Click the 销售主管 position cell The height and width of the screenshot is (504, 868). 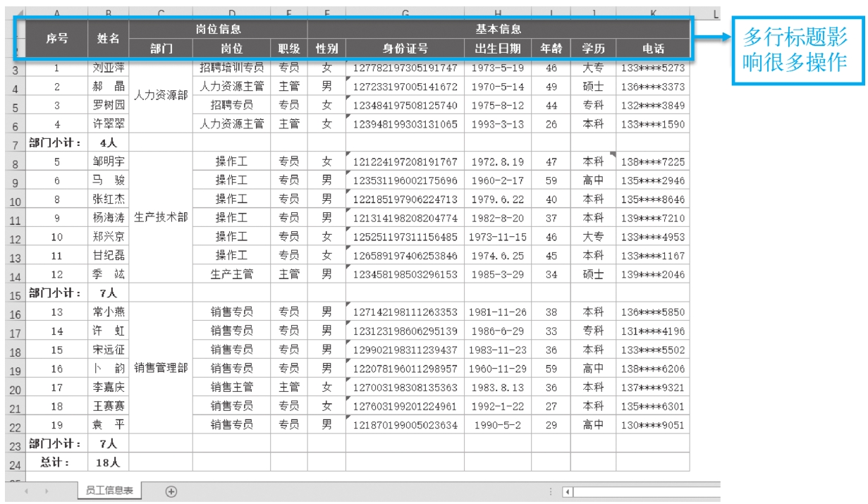click(x=231, y=387)
